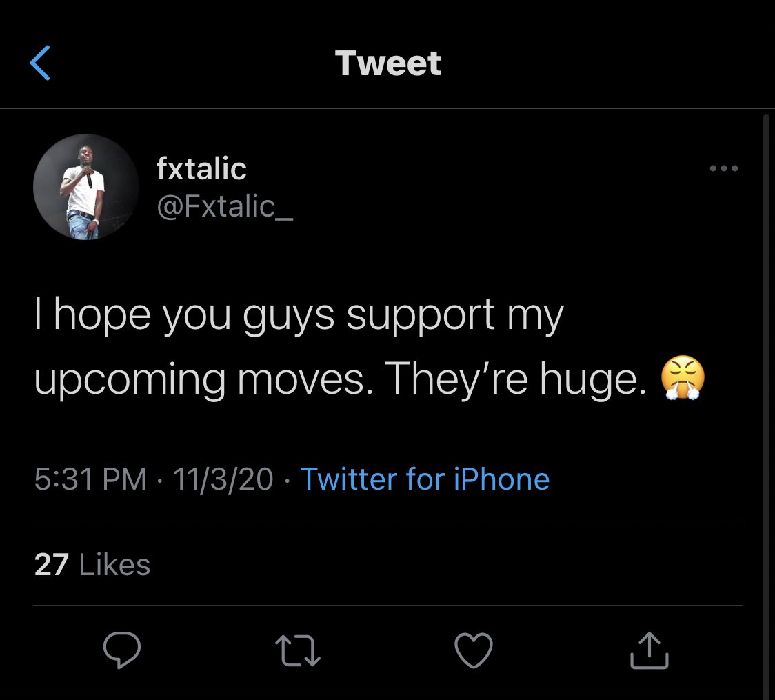Screen dimensions: 775x700
Task: Open the three-dot more options menu
Action: (723, 168)
